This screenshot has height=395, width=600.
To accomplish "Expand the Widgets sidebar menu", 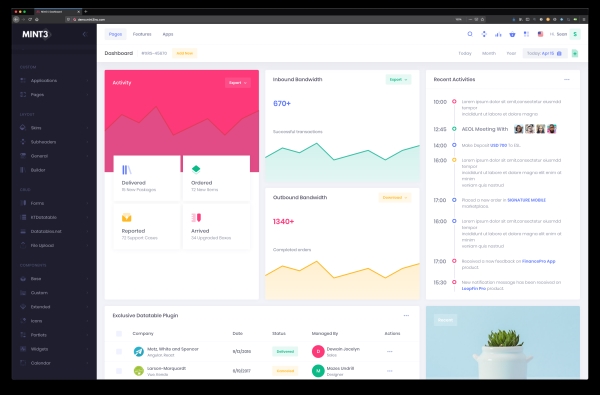I will (x=54, y=349).
